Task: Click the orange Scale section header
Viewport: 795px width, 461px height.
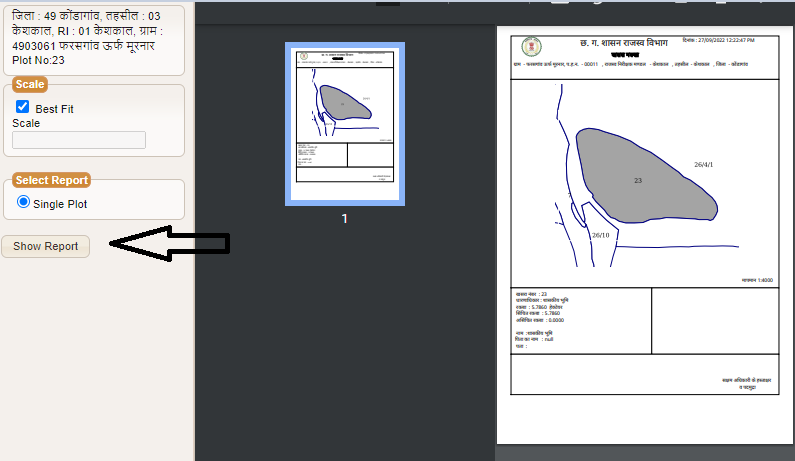Action: (30, 84)
